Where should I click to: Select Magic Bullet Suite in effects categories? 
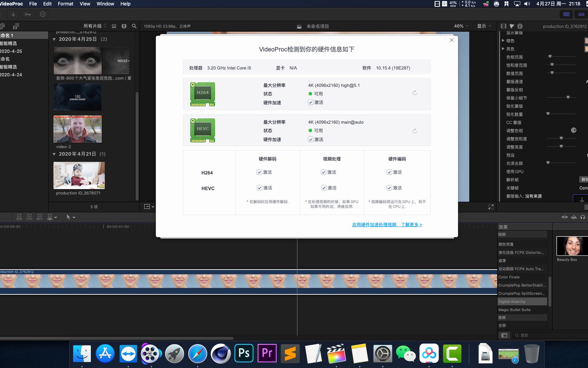pyautogui.click(x=514, y=310)
